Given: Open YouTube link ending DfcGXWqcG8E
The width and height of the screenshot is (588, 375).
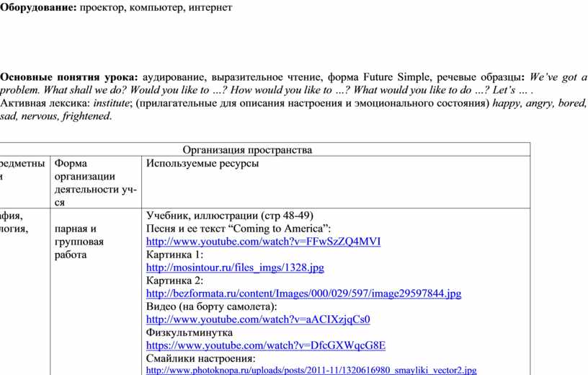Looking at the screenshot, I should (x=266, y=345).
